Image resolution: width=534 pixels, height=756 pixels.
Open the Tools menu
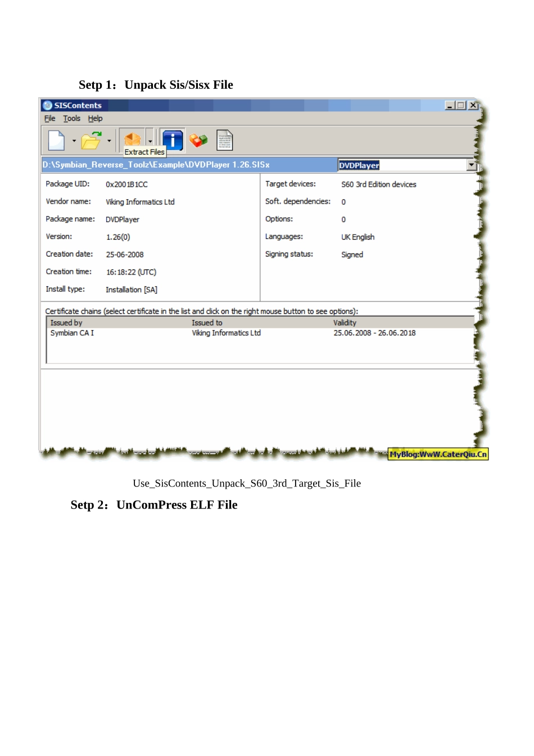71,118
